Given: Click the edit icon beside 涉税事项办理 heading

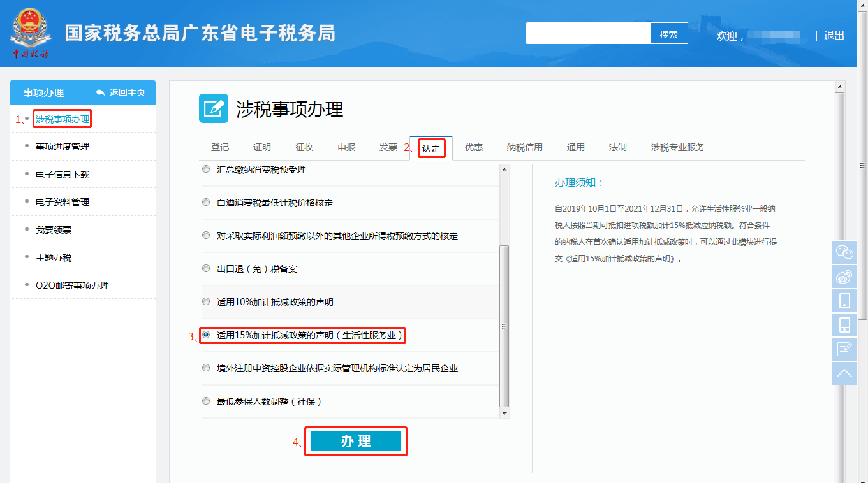Looking at the screenshot, I should (x=213, y=108).
